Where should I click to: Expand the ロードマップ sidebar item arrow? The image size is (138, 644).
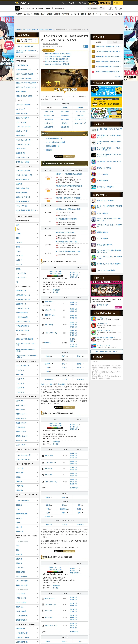point(38,109)
